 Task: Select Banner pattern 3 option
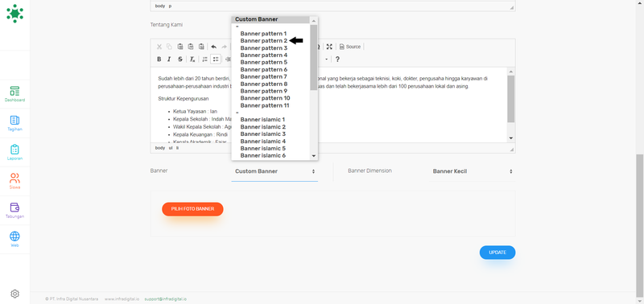[x=264, y=48]
